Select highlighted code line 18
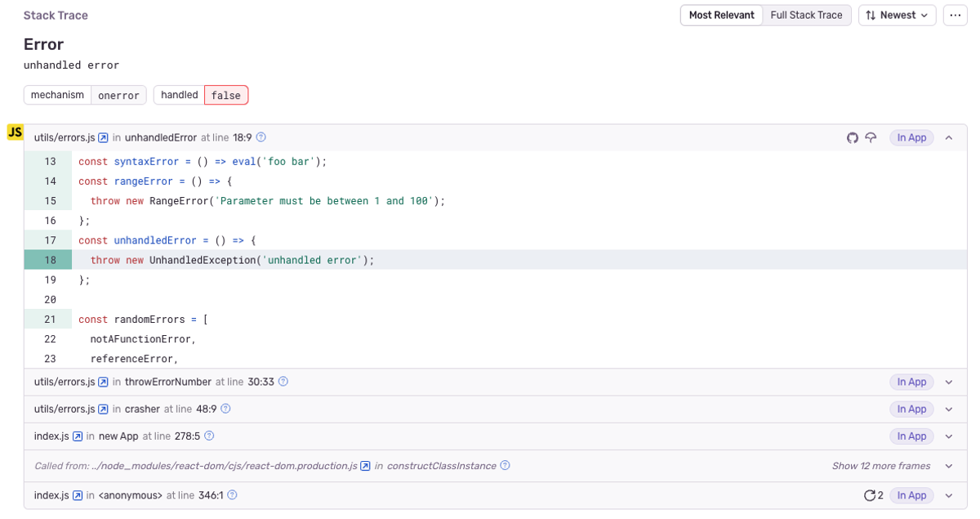The width and height of the screenshot is (980, 519). click(x=496, y=260)
